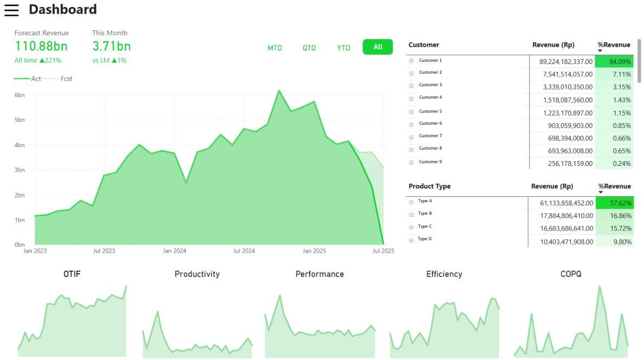Click the Customer column header

pos(423,45)
